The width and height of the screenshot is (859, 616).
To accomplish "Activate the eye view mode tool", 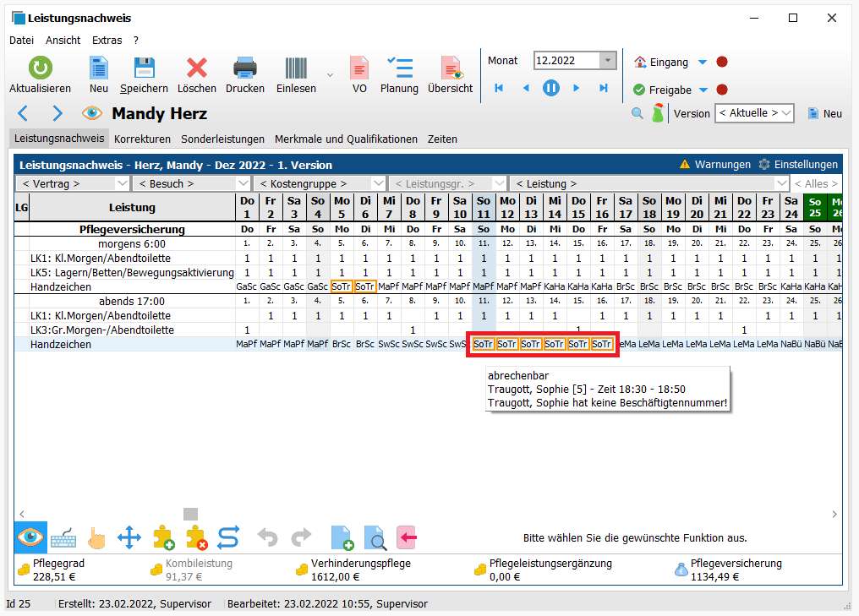I will pyautogui.click(x=30, y=537).
